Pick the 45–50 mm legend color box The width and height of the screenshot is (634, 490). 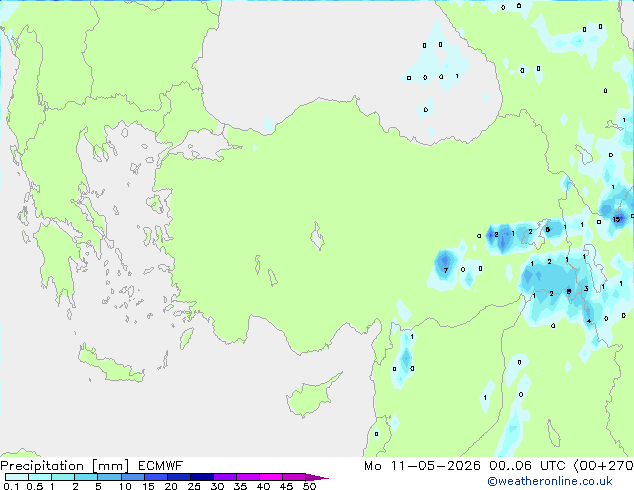[x=294, y=477]
